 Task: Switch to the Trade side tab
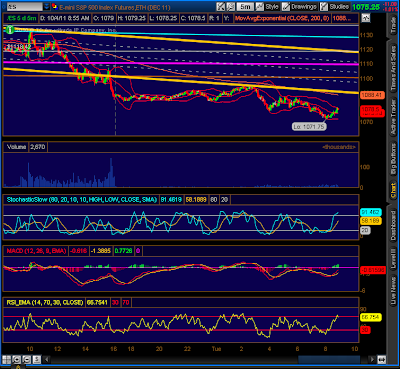click(x=393, y=24)
